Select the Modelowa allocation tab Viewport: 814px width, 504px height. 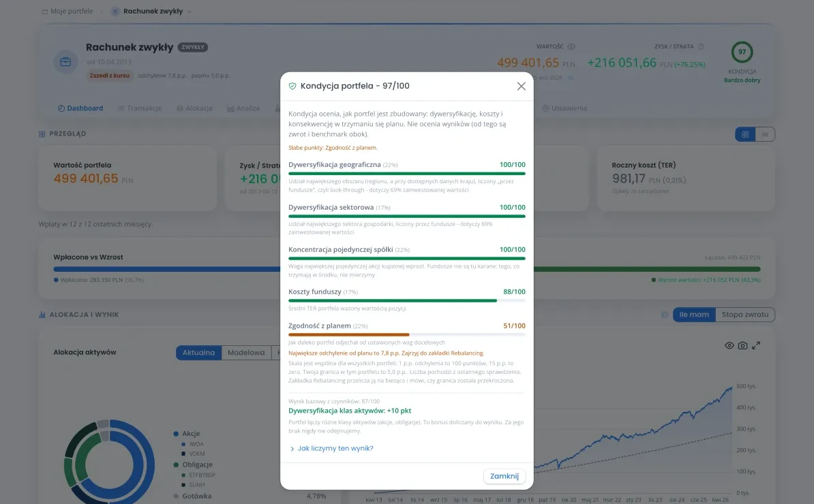246,353
